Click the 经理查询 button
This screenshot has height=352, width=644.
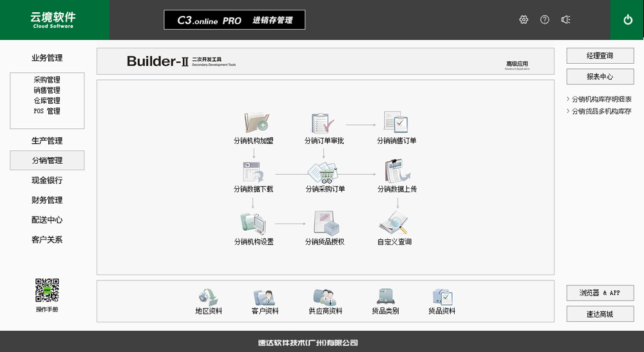click(600, 56)
